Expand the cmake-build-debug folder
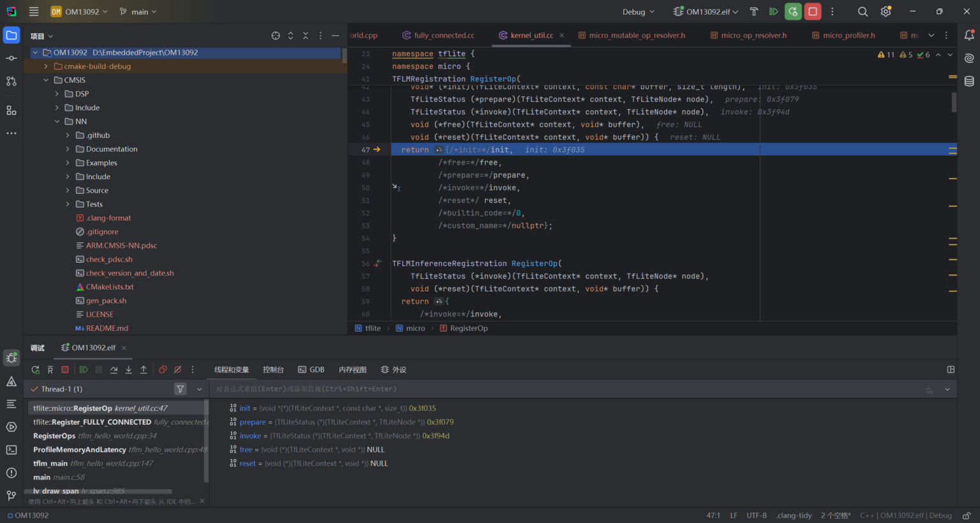This screenshot has height=523, width=980. pos(46,66)
